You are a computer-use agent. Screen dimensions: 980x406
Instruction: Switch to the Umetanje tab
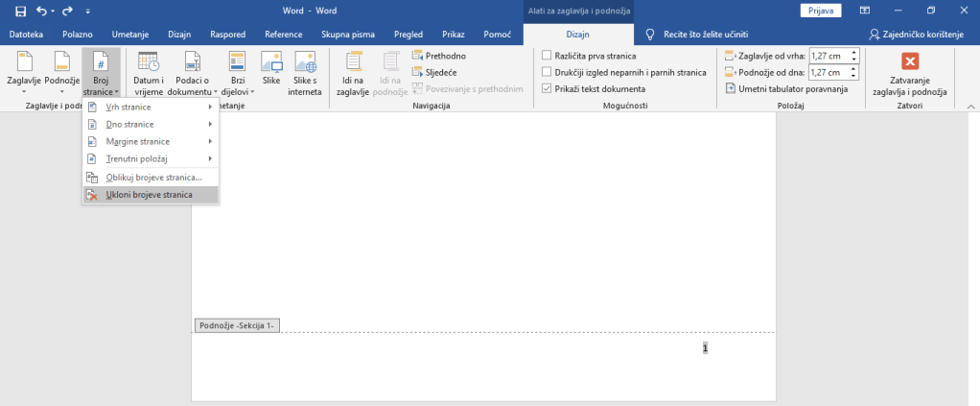click(x=129, y=34)
